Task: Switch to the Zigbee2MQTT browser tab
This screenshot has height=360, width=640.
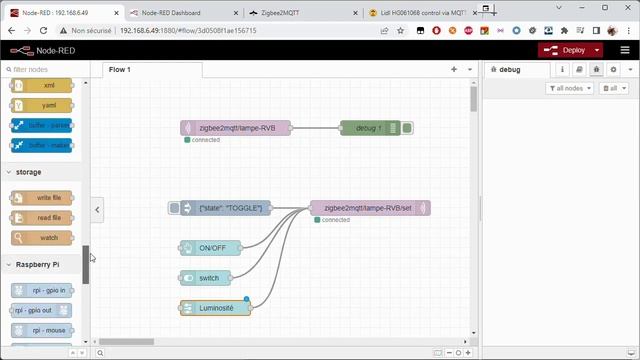Action: click(x=302, y=13)
